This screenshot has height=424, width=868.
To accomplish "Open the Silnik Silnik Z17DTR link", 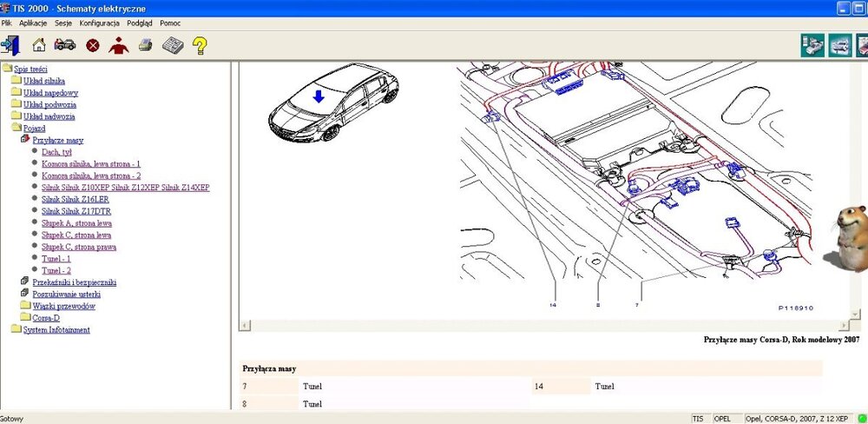I will [76, 211].
